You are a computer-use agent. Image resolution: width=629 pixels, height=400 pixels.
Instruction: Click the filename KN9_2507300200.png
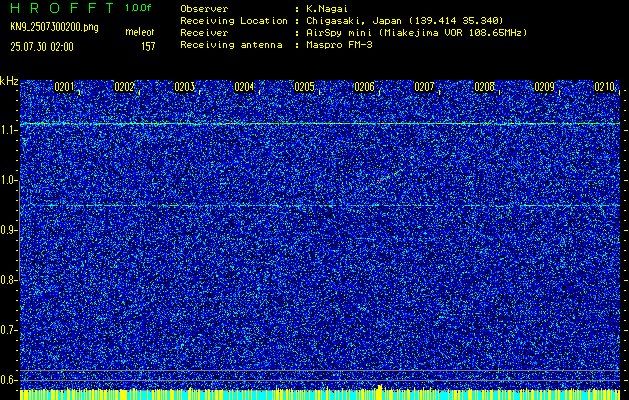(x=54, y=28)
